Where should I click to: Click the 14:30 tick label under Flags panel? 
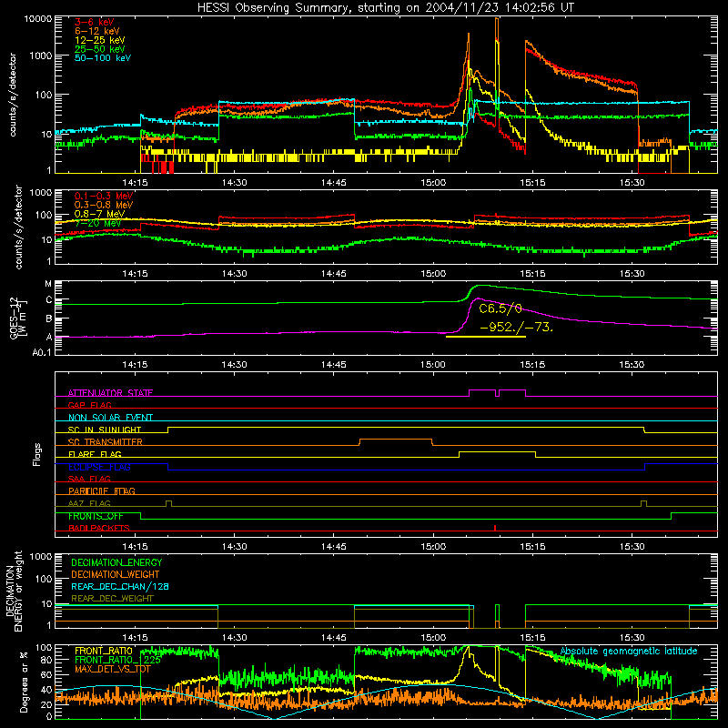pyautogui.click(x=234, y=547)
